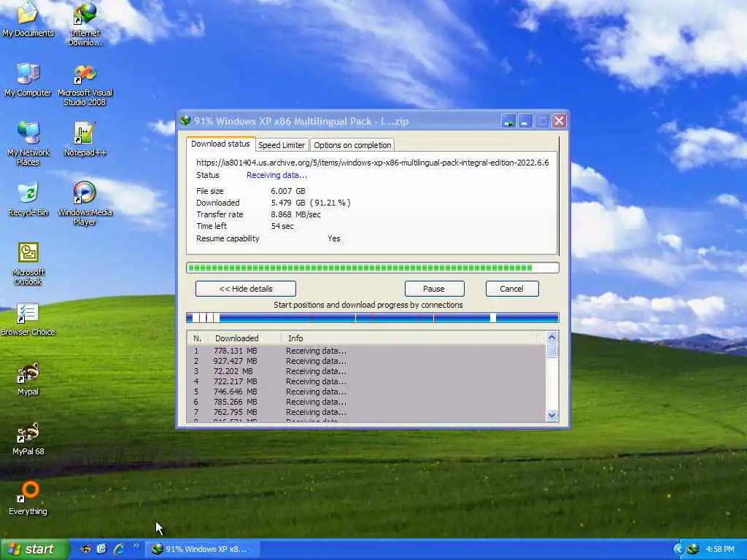Select the My Computer desktop icon
The width and height of the screenshot is (747, 560).
click(28, 80)
